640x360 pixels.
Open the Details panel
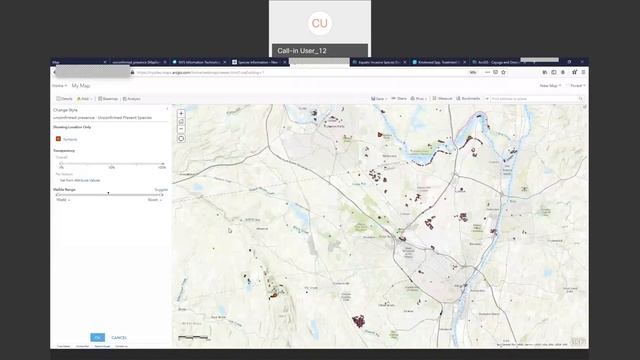coord(64,99)
